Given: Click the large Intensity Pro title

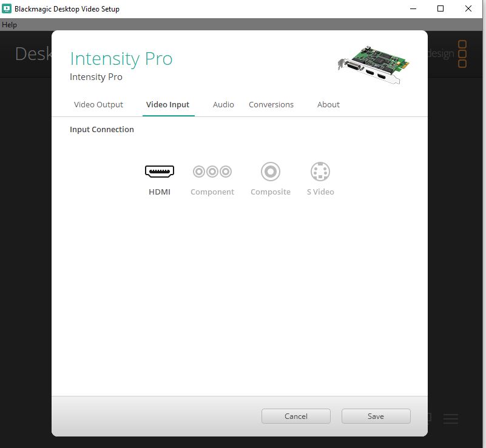Looking at the screenshot, I should coord(121,59).
